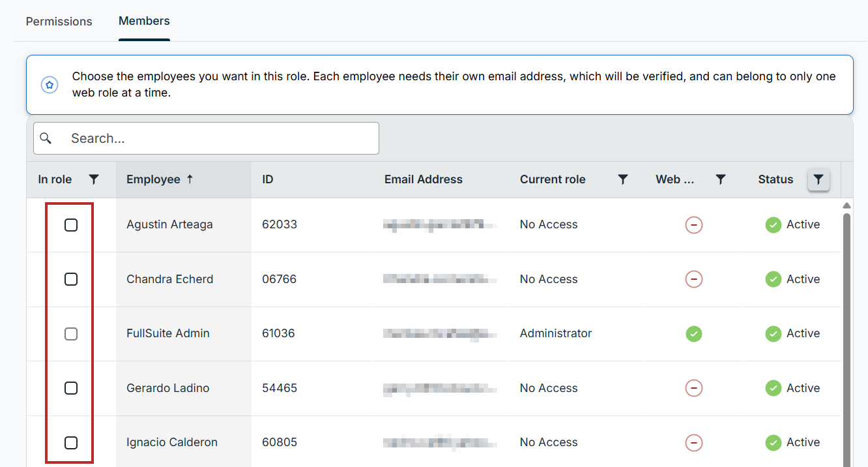The image size is (868, 467).
Task: Select the name Ignacio Calderon
Action: coord(172,442)
